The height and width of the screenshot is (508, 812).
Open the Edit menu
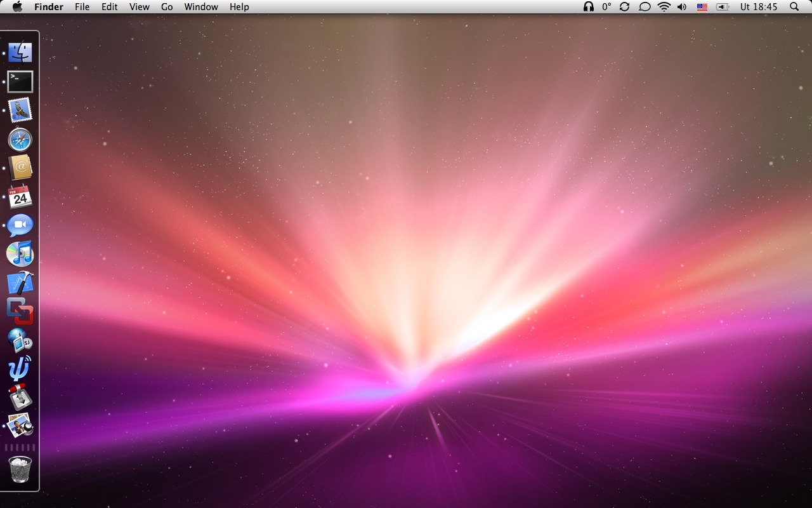tap(110, 7)
